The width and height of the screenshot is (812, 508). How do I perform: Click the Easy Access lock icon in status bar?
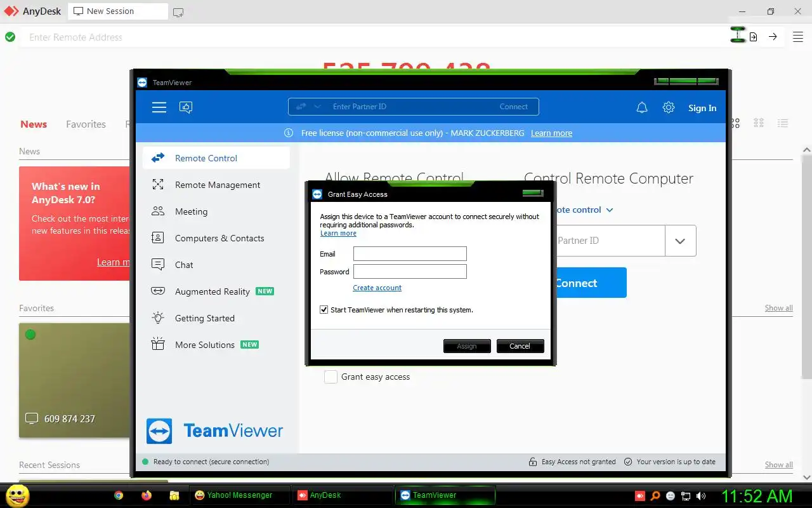533,462
